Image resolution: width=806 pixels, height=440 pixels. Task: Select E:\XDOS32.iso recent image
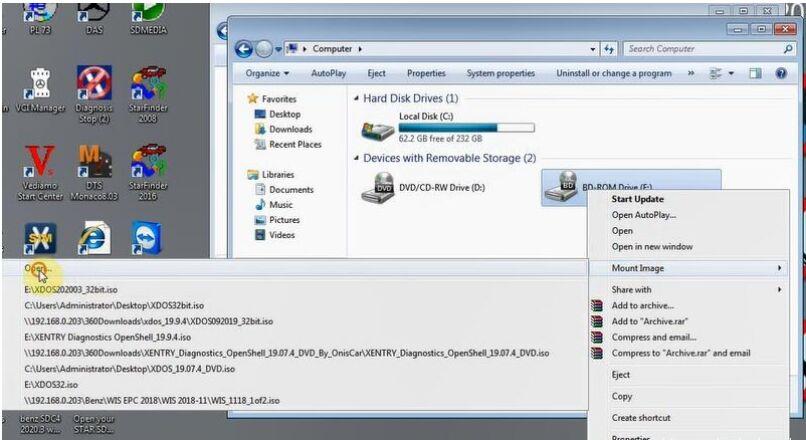tap(51, 385)
